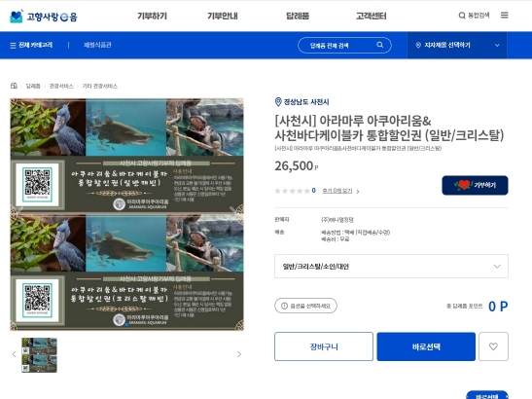The width and height of the screenshot is (532, 399).
Task: Open the 후기 reviews link
Action: click(x=337, y=191)
